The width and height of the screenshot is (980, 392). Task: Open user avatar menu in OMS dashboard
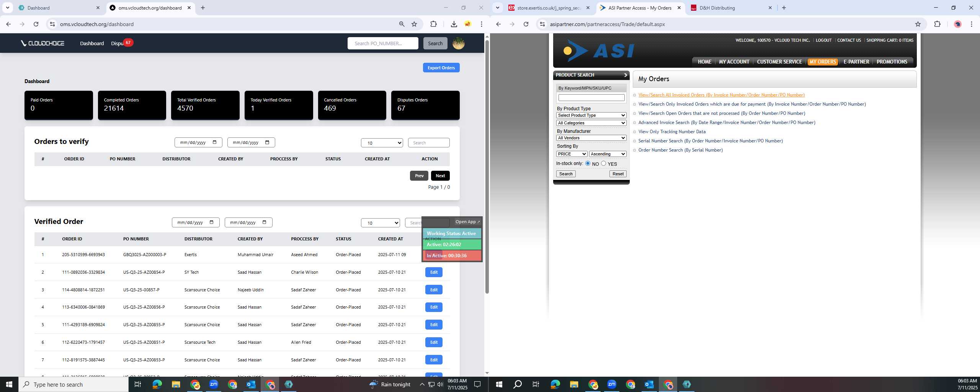pyautogui.click(x=458, y=43)
